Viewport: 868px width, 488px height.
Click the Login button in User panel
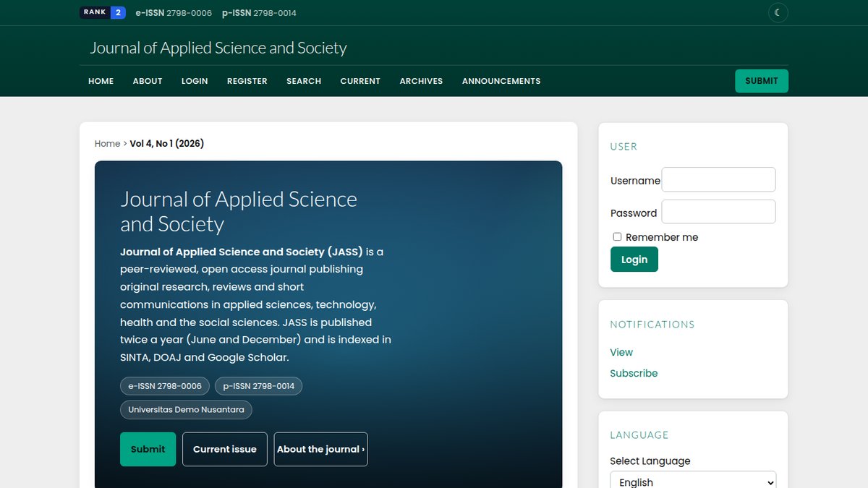tap(634, 260)
